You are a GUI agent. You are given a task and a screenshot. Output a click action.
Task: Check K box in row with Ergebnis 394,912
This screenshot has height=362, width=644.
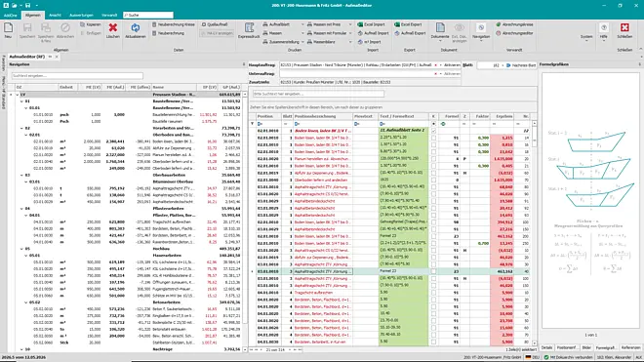pos(433,222)
